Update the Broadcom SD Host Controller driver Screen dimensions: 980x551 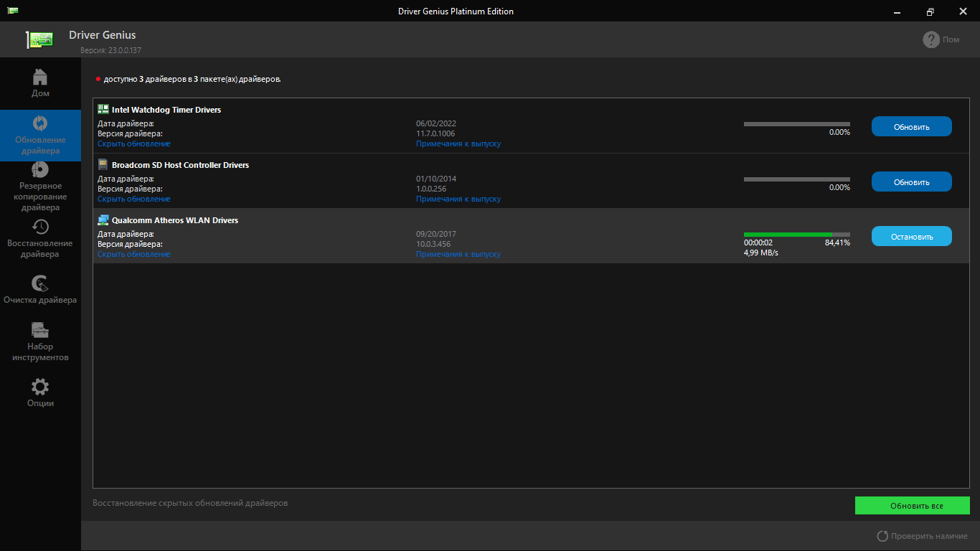[912, 182]
